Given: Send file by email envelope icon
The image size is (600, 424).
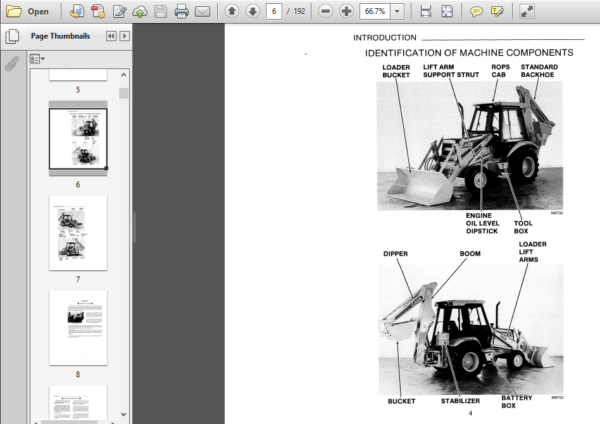Looking at the screenshot, I should (202, 11).
